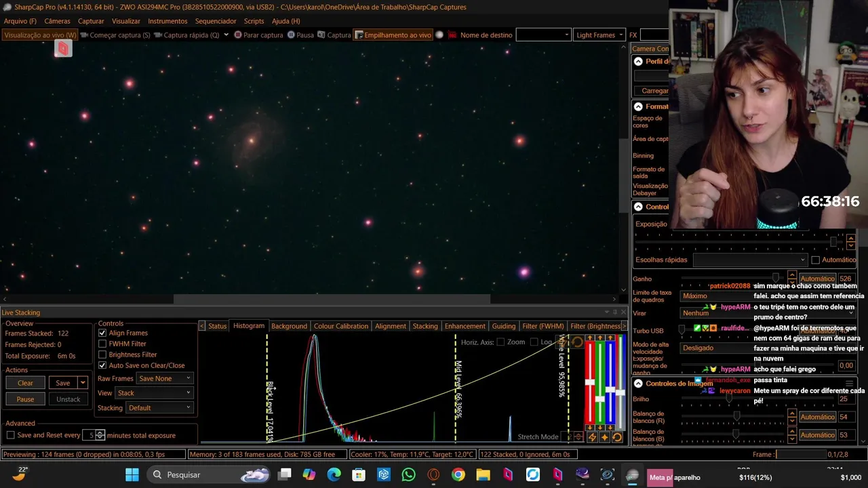Switch to the Alignment tab
This screenshot has height=488, width=868.
tap(391, 326)
